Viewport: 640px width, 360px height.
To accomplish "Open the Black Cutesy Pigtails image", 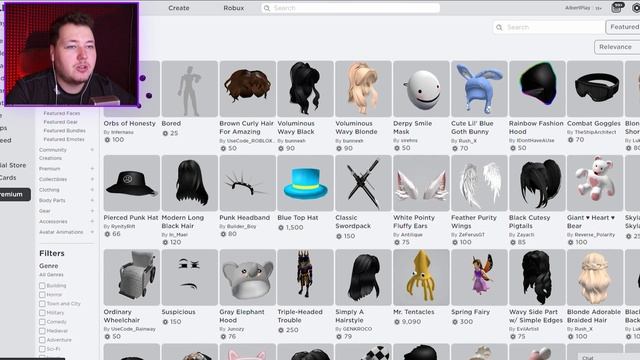I will [x=537, y=183].
